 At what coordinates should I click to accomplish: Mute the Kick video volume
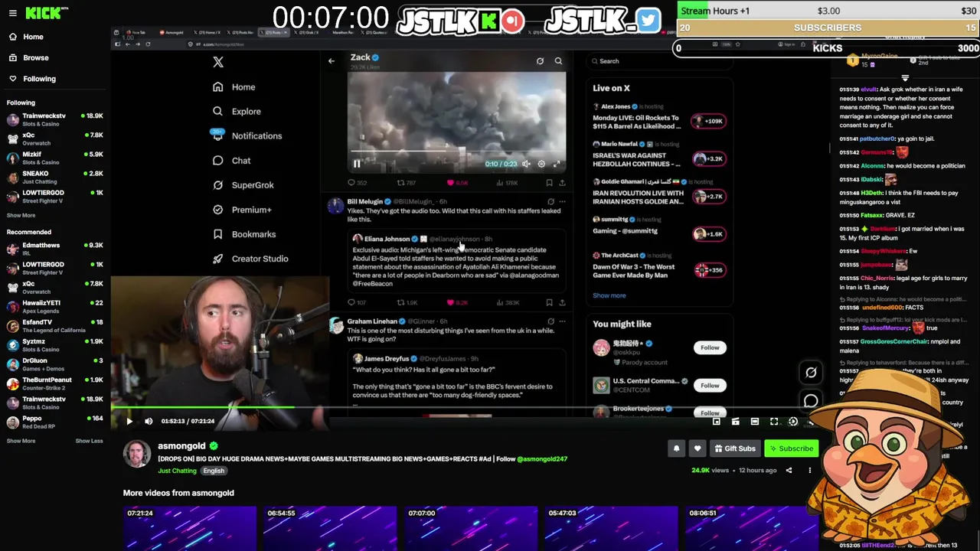coord(149,421)
